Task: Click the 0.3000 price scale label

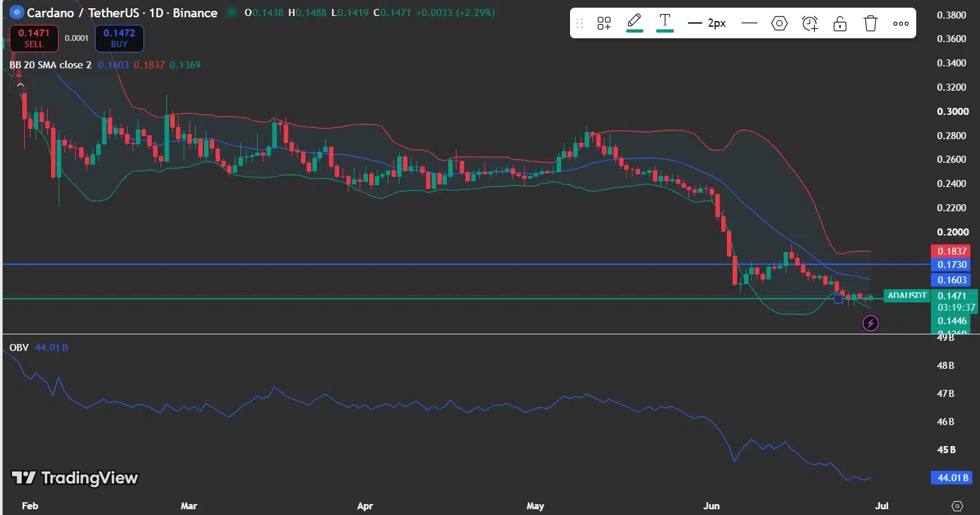Action: tap(951, 111)
